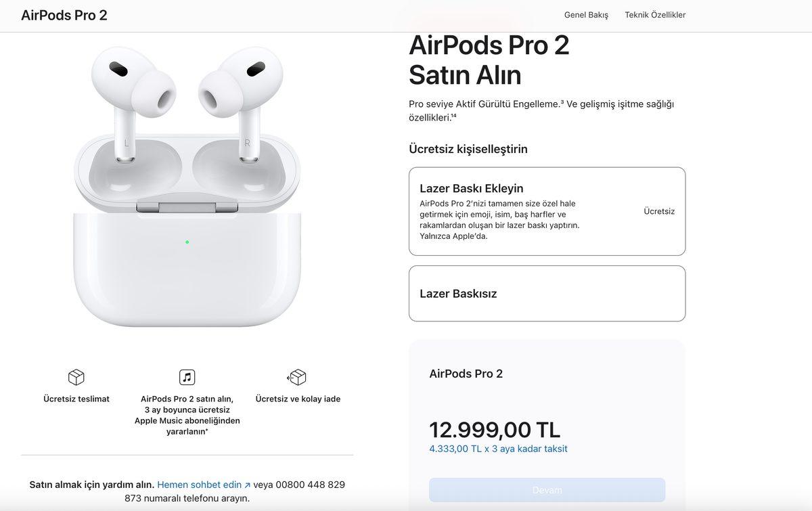Click the Ücretsiz teslimat box icon
The width and height of the screenshot is (812, 511).
(75, 377)
